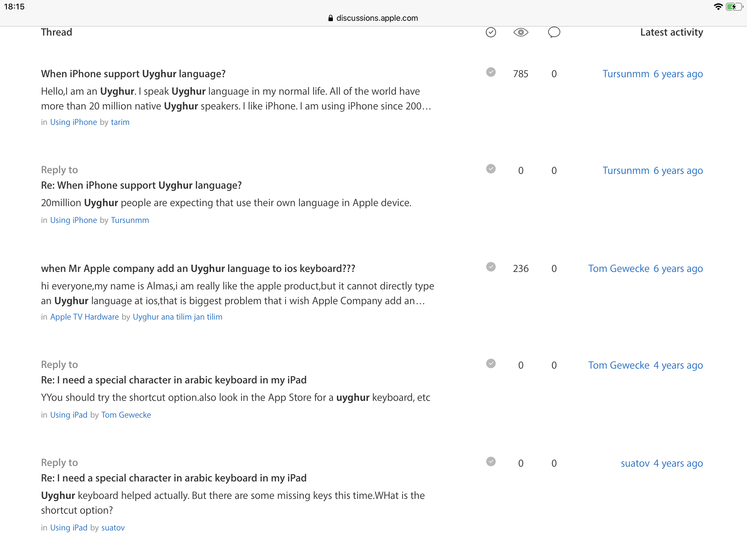Click solved status icon for ios keyboard thread
The height and width of the screenshot is (560, 747).
(491, 267)
